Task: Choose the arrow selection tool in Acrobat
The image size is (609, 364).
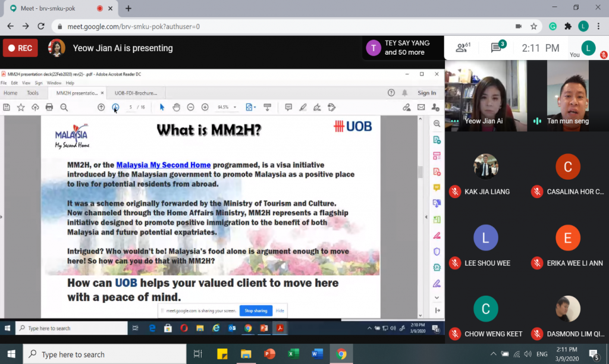Action: (x=162, y=107)
